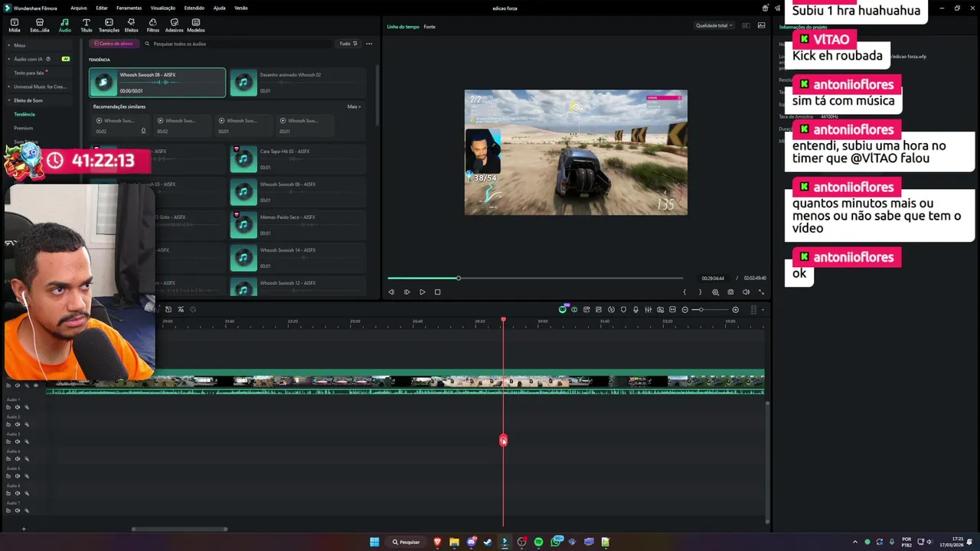Select the Memes-Peido Seco - AISFX sound
The image size is (980, 551).
pos(297,224)
